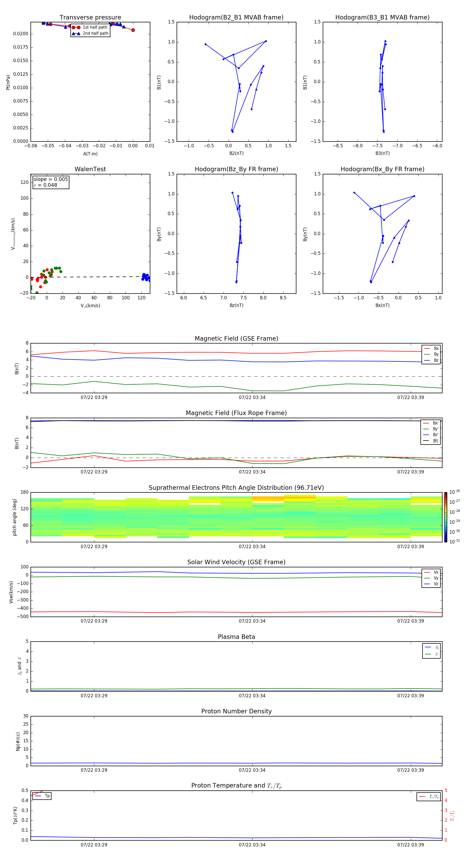Click the 'slope = 0.005' annotation
The width and height of the screenshot is (473, 868).
[50, 179]
